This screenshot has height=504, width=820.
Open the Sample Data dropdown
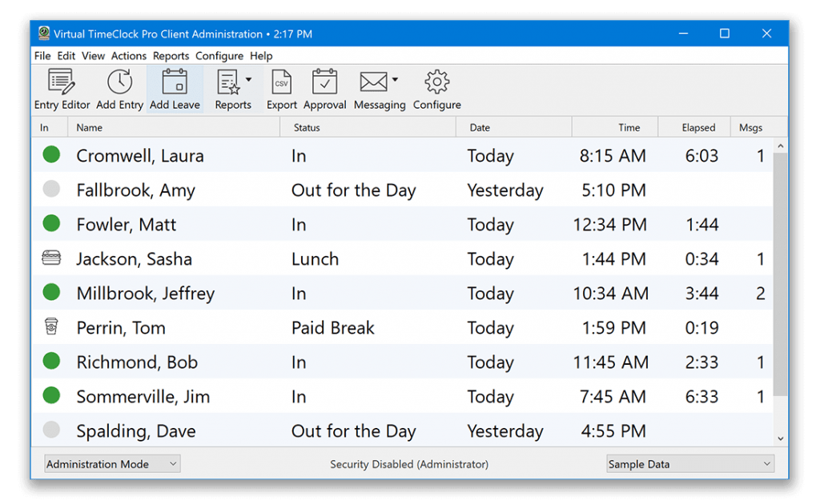click(x=690, y=464)
